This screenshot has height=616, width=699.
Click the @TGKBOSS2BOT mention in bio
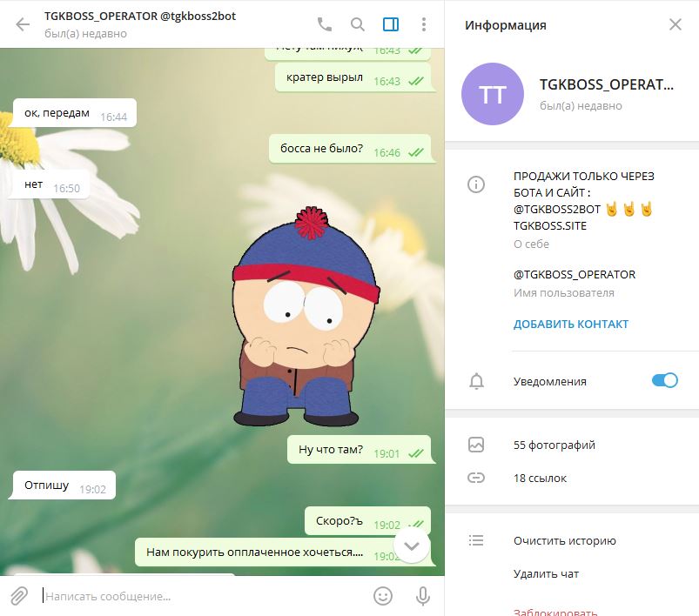[x=557, y=210]
